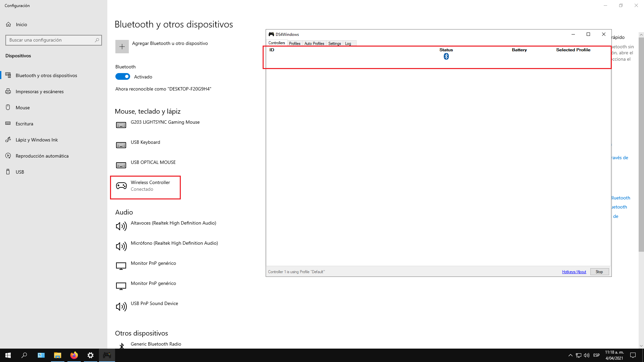Click the first Monitor PnP genérico icon
This screenshot has width=644, height=362.
click(121, 266)
